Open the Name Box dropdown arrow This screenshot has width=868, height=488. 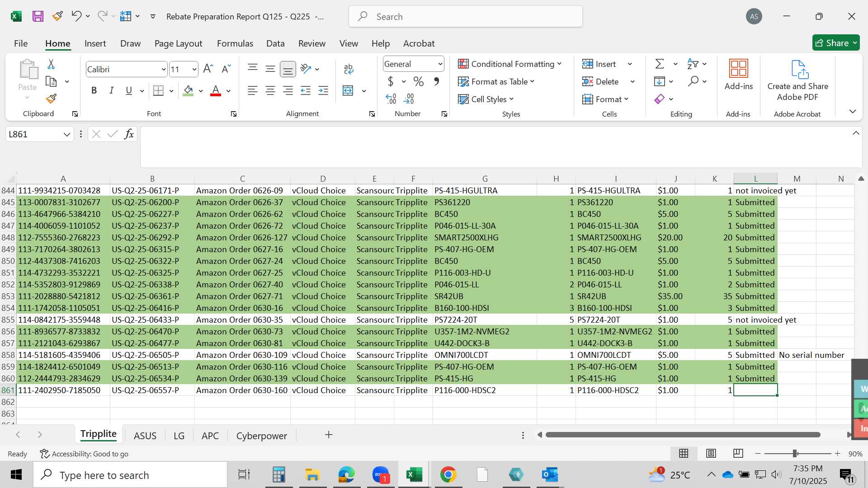(x=67, y=134)
